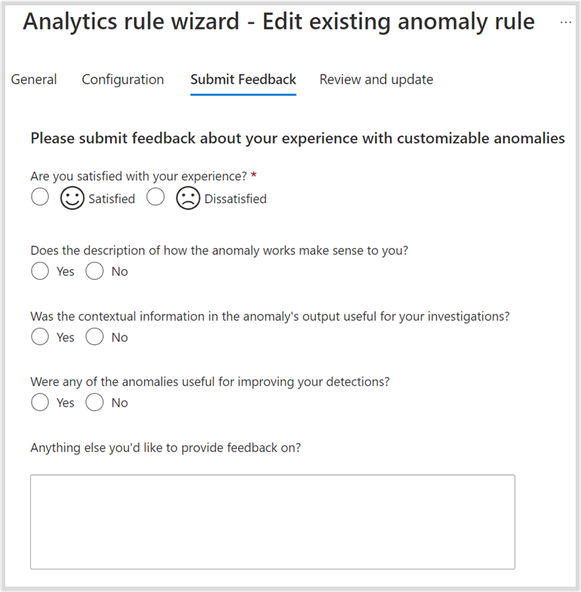Click the 'Satisfied' text label

(112, 199)
